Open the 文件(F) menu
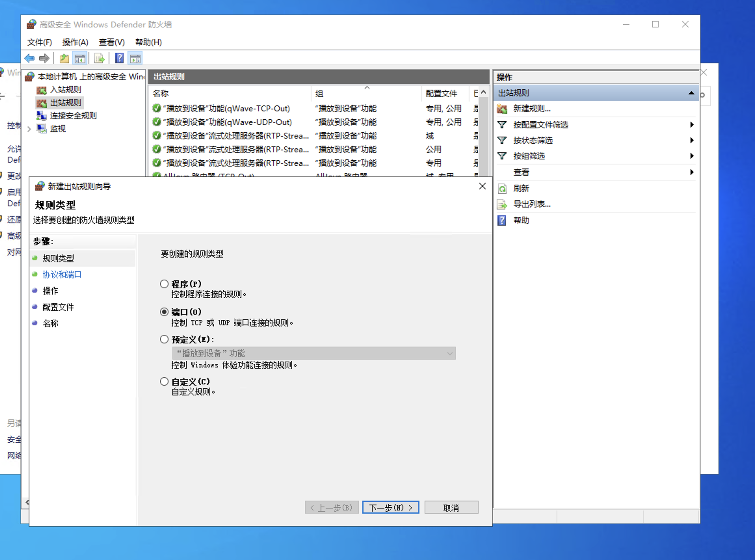755x560 pixels. (x=40, y=42)
